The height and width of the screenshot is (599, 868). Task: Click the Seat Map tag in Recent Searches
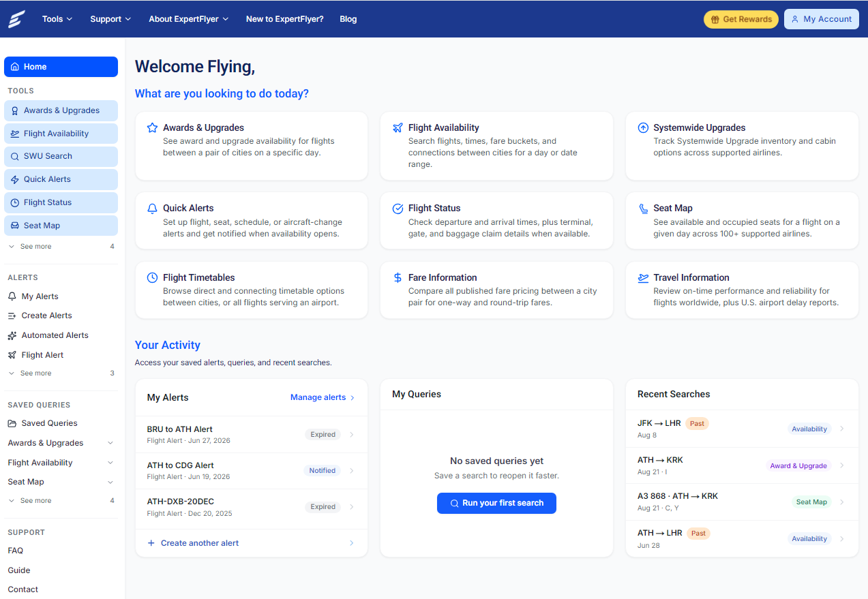coord(811,502)
